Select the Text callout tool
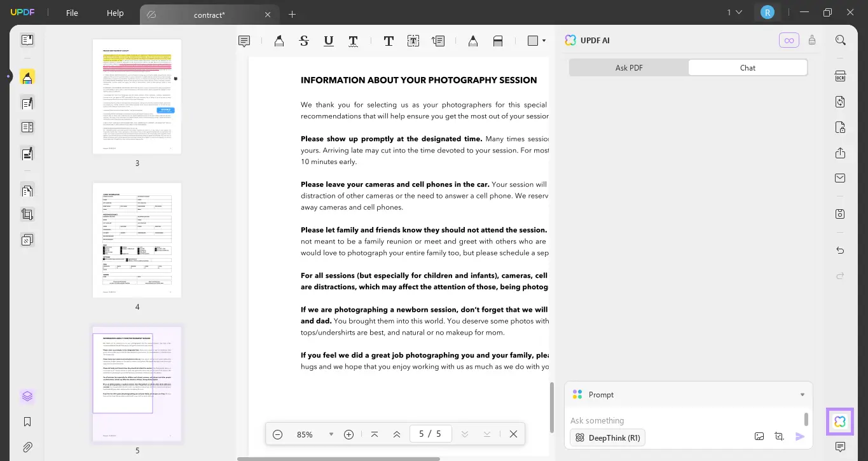The image size is (868, 461). pos(438,41)
